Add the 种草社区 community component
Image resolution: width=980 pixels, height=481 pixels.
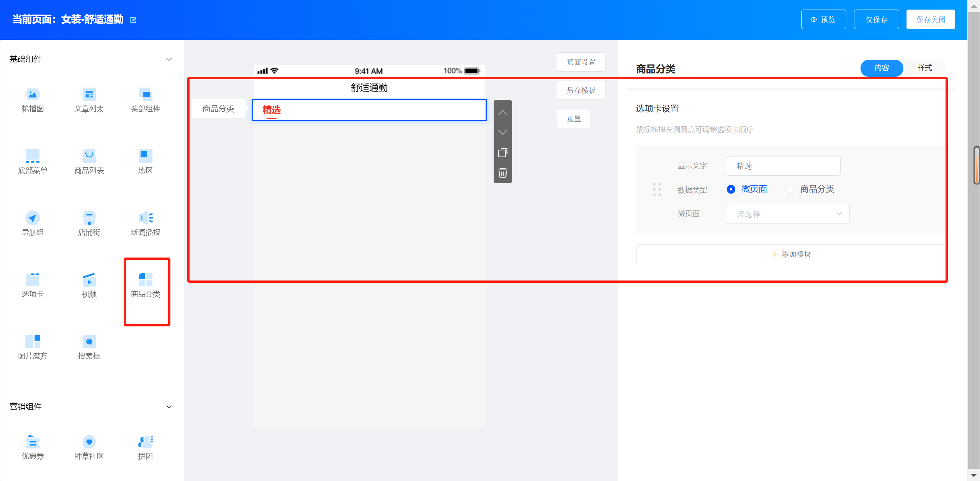[x=89, y=448]
